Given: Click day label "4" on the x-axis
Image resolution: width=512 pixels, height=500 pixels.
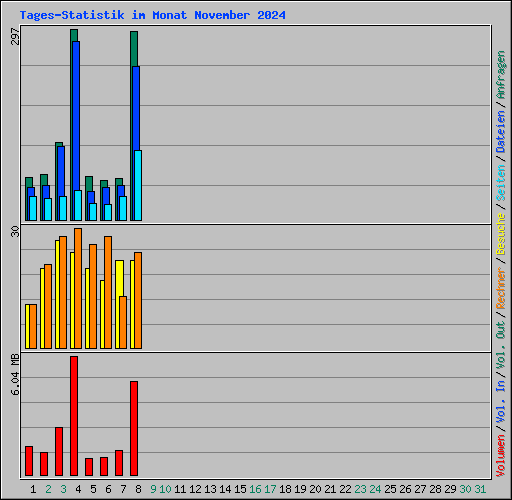Looking at the screenshot, I should click(x=78, y=489).
